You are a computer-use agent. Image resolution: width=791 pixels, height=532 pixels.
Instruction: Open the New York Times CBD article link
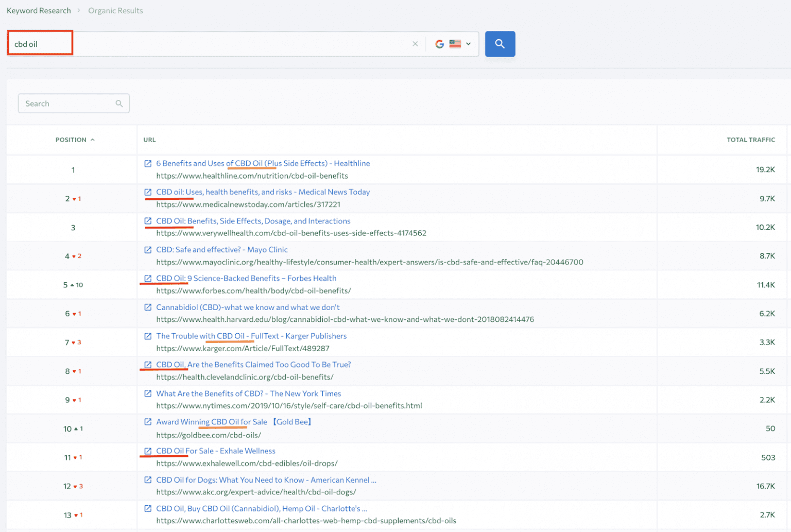248,393
